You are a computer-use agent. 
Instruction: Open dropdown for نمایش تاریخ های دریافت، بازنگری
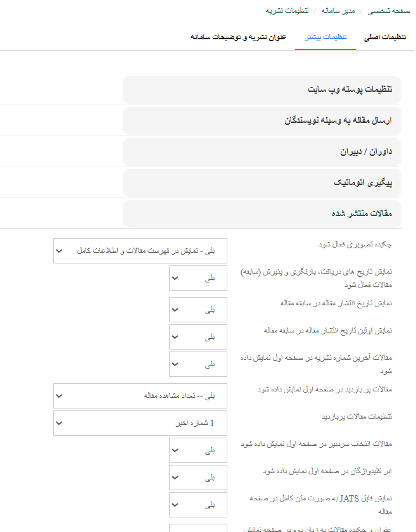(x=198, y=278)
